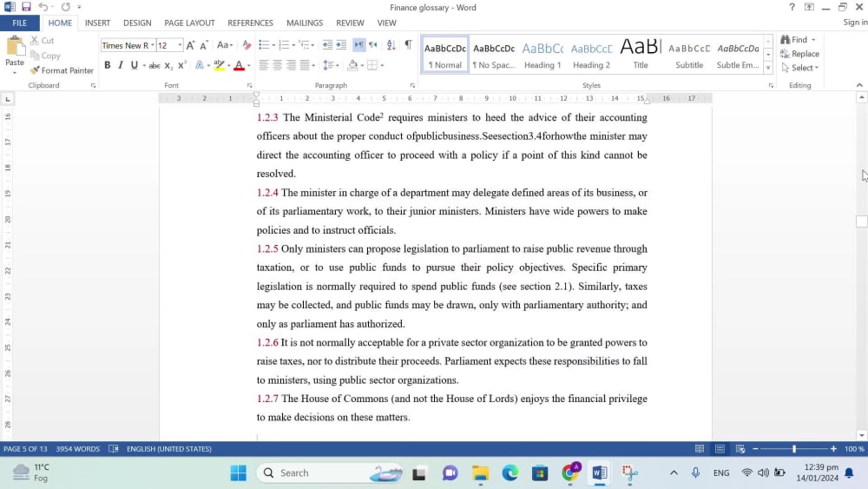Click the Cut scissors command
Screen dimensions: 868x489
click(42, 41)
